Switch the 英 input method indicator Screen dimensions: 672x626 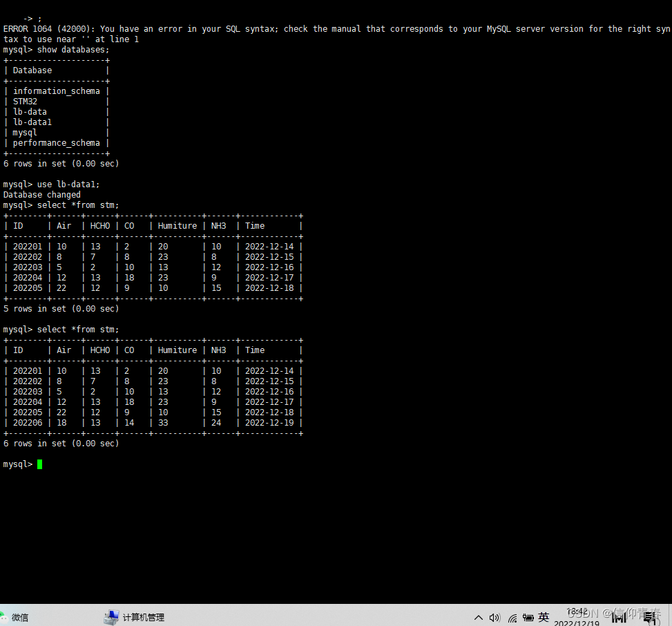tap(544, 618)
